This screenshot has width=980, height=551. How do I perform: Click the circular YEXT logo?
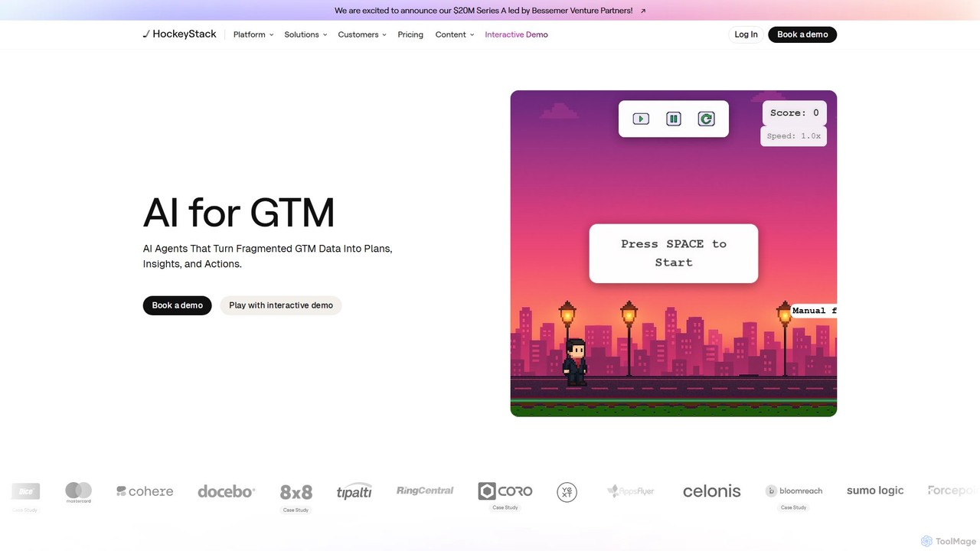(567, 491)
